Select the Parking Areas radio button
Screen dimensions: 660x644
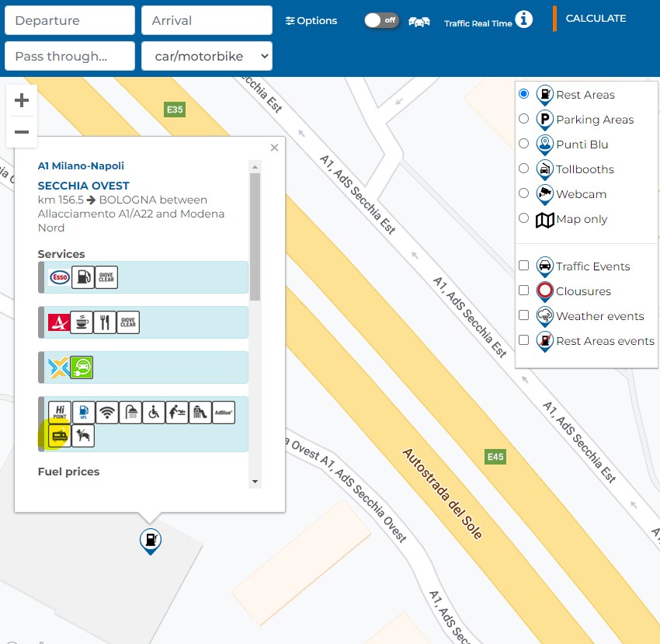[523, 119]
